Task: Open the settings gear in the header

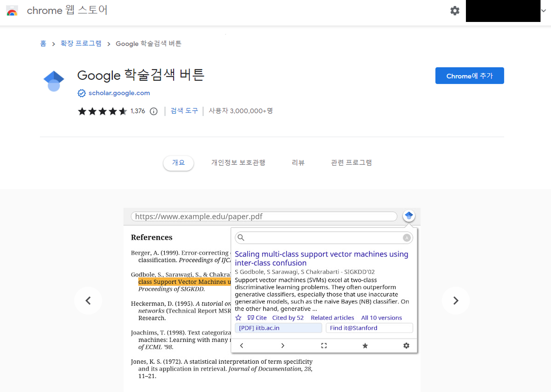Action: click(x=455, y=11)
